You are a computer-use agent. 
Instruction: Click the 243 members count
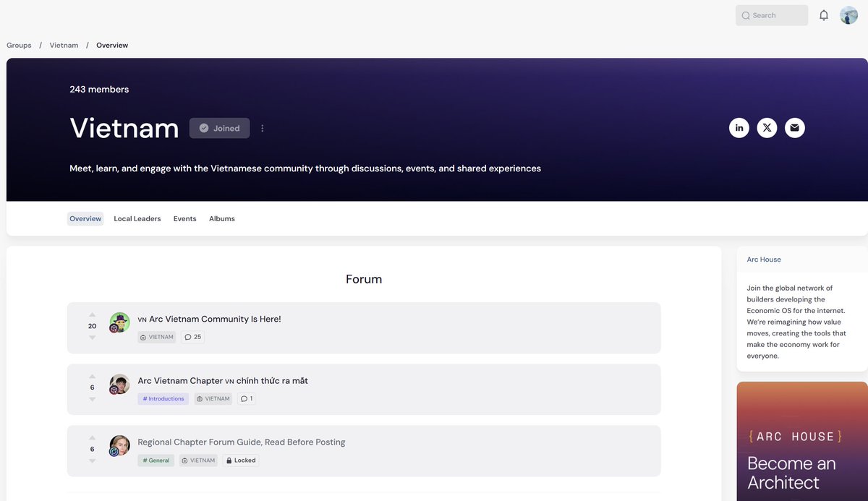tap(99, 90)
